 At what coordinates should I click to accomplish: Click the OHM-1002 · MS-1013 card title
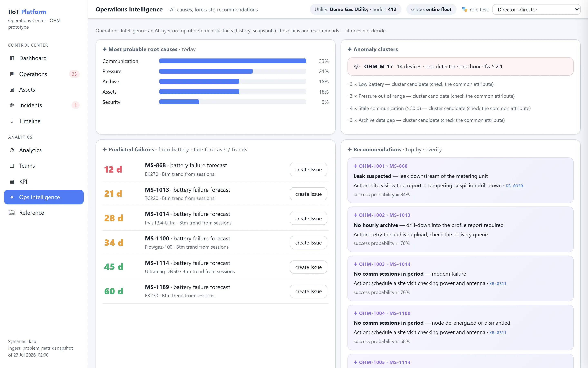click(384, 215)
